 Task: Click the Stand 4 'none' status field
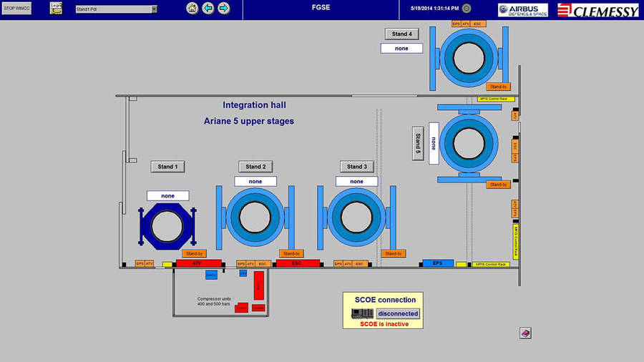(401, 49)
